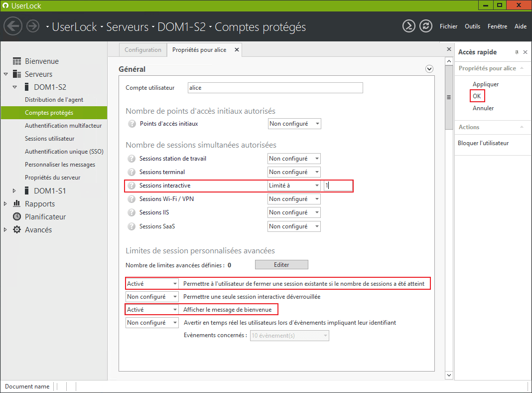Open Sessions IIS dropdown
The image size is (532, 393).
click(x=294, y=212)
